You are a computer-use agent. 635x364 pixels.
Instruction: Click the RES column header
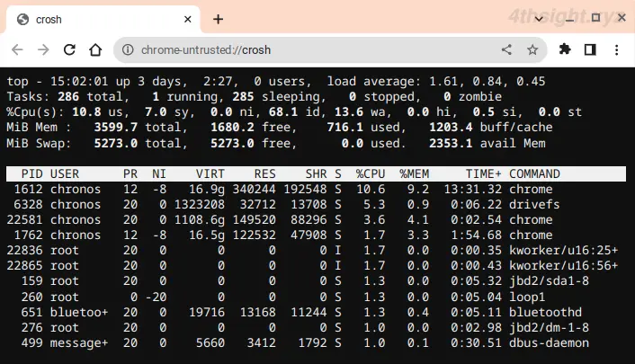[x=264, y=174]
